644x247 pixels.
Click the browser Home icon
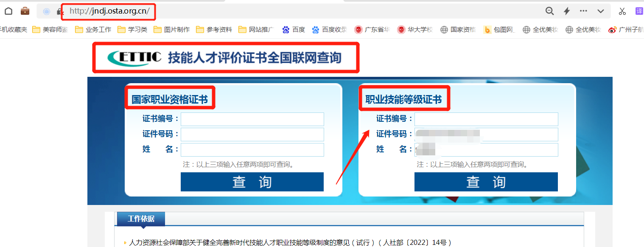pyautogui.click(x=8, y=11)
